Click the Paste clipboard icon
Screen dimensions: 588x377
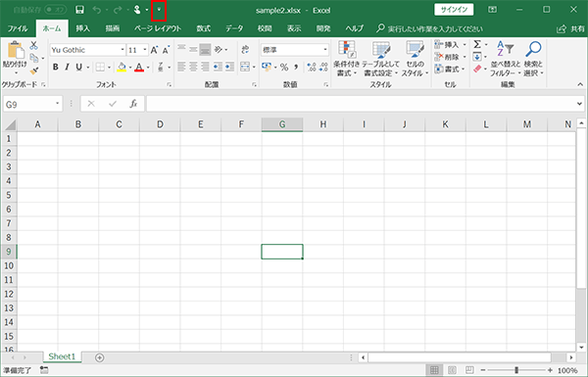click(15, 50)
